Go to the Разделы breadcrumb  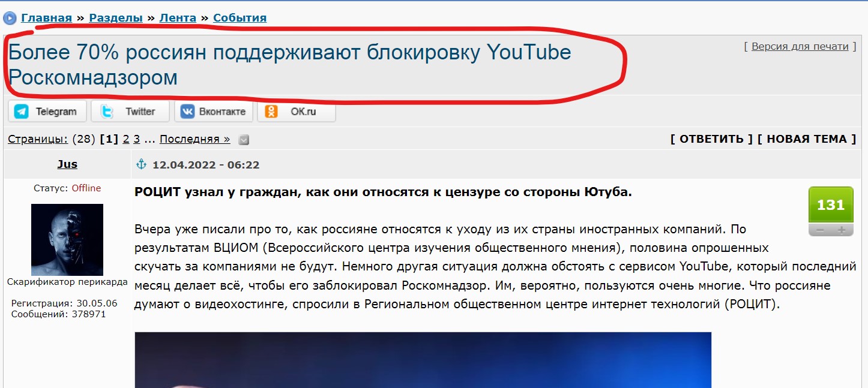(116, 18)
